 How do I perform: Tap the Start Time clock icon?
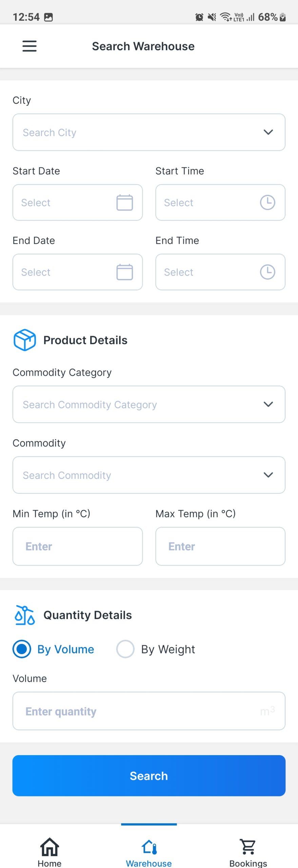267,202
